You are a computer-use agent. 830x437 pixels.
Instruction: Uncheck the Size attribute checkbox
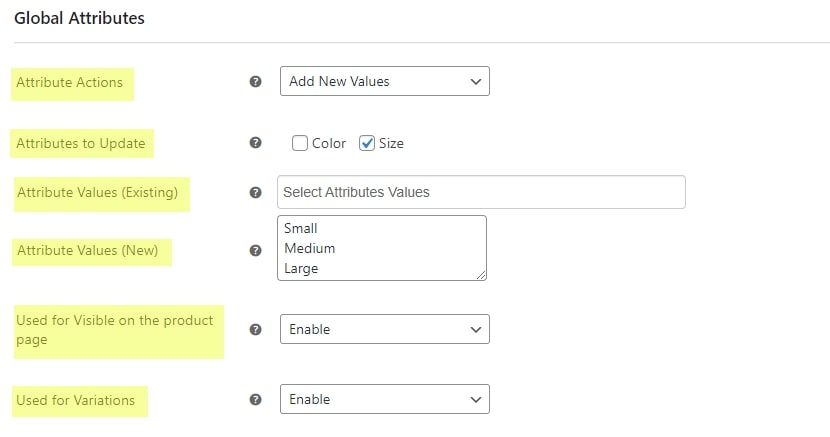[367, 143]
